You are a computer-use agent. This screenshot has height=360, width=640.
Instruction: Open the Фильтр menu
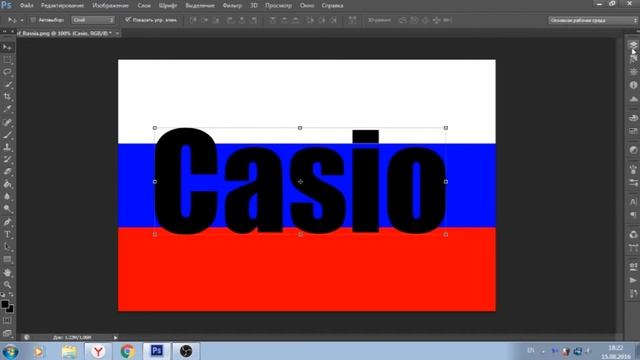pos(232,6)
